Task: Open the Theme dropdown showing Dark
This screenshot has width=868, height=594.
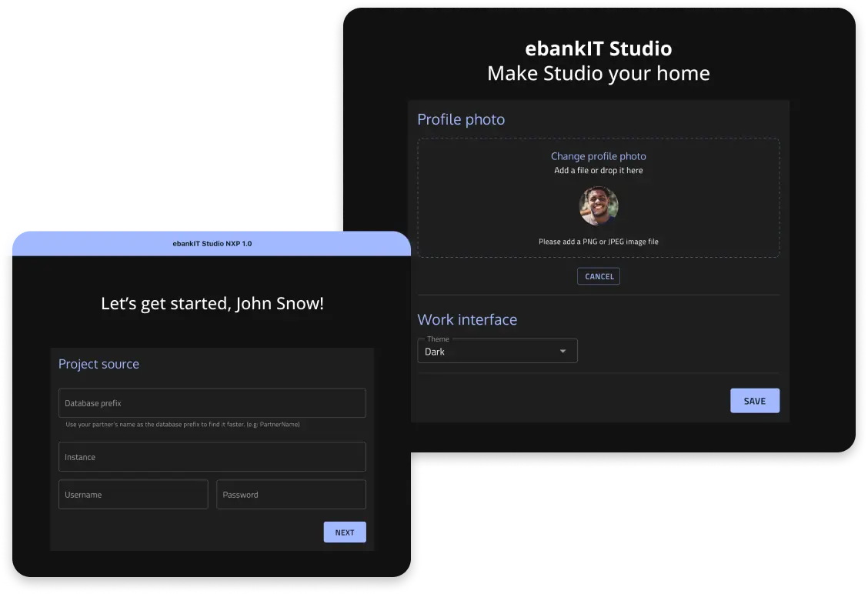Action: [x=497, y=351]
